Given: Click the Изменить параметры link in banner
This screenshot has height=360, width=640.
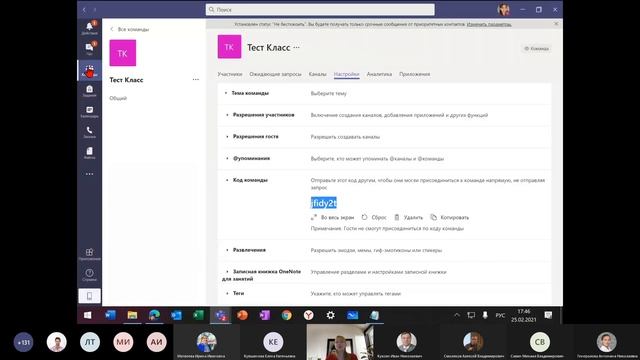Looking at the screenshot, I should pyautogui.click(x=489, y=24).
